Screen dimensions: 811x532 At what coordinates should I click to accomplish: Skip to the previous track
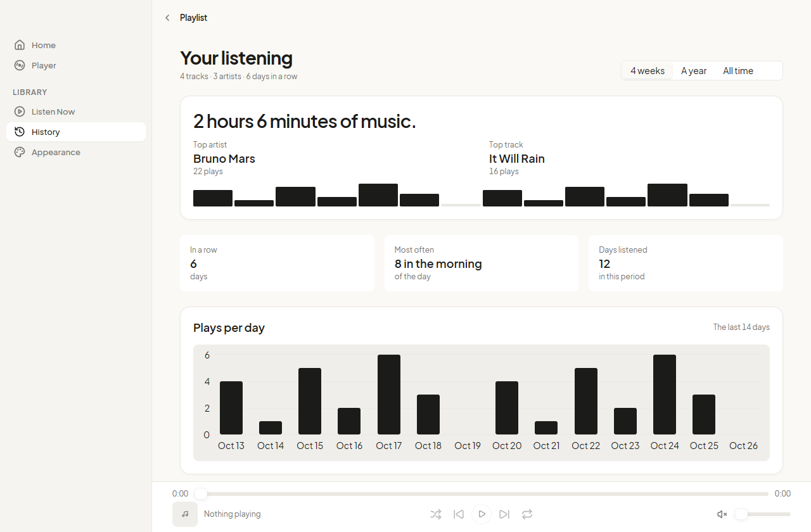[459, 514]
